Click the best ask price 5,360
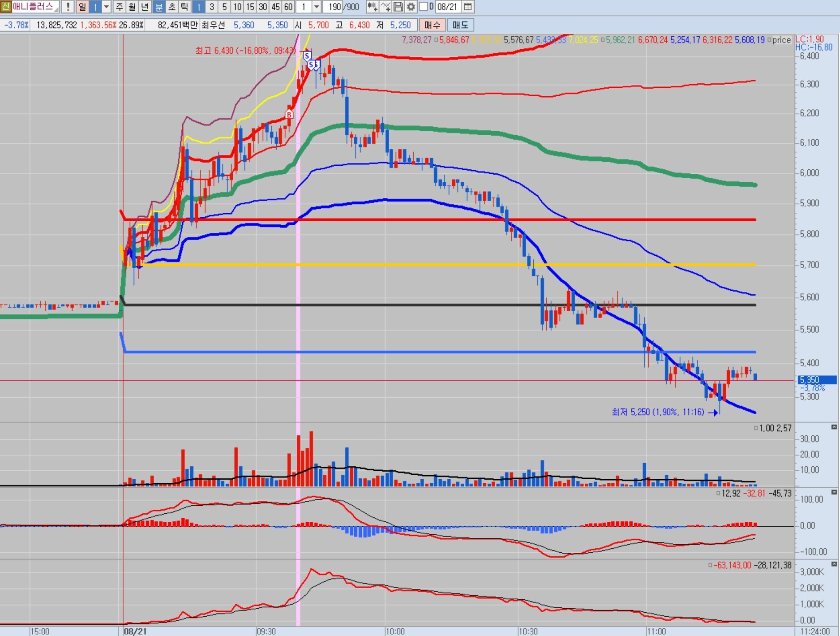Screen dimensions: 840x636 [x=244, y=25]
